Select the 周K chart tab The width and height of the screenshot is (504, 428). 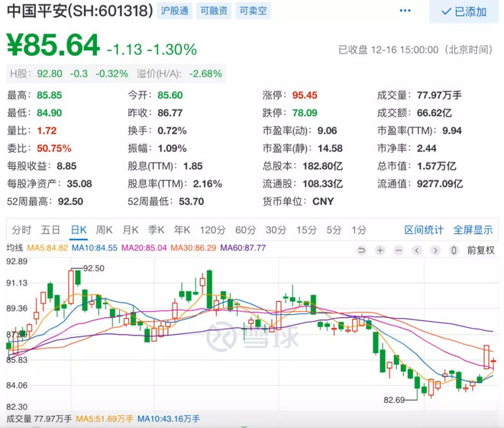104,230
